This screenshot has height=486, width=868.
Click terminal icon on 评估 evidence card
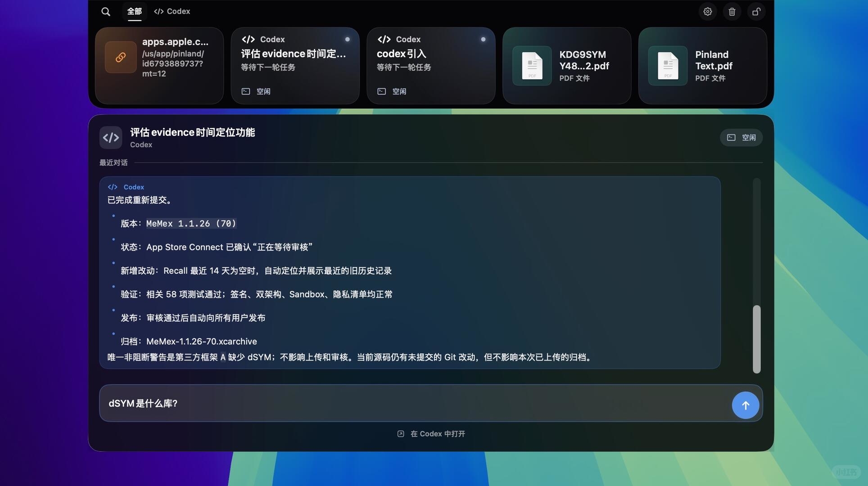coord(246,91)
